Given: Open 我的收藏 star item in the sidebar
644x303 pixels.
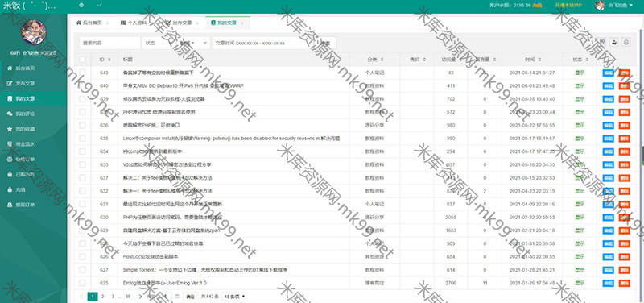Looking at the screenshot, I should pyautogui.click(x=33, y=129).
